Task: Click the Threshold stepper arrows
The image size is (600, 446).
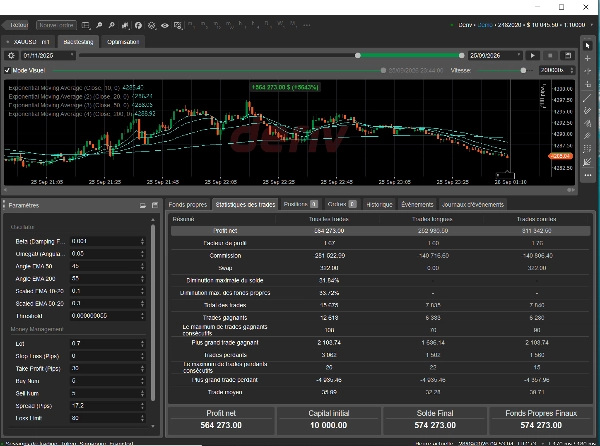Action: 142,316
